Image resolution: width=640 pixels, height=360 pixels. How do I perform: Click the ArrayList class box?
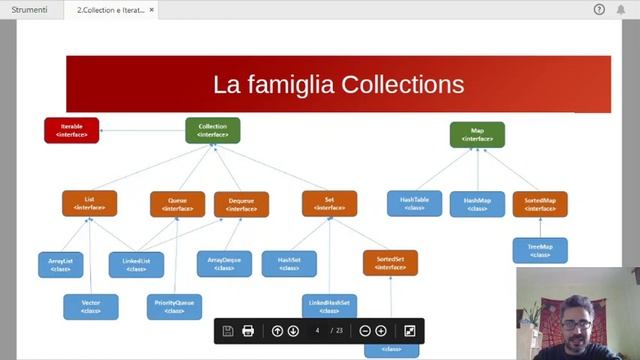pos(61,265)
